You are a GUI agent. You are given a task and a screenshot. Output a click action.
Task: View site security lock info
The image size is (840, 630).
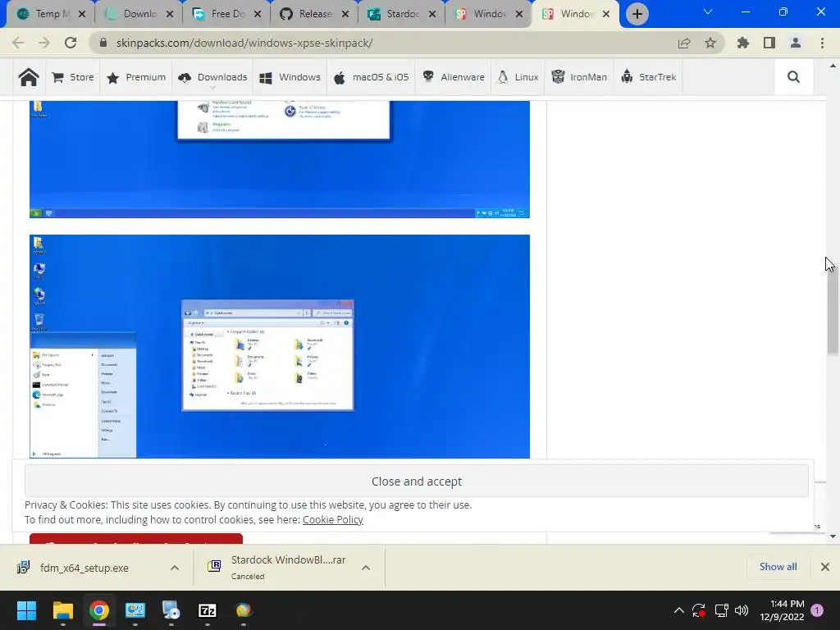(x=103, y=43)
